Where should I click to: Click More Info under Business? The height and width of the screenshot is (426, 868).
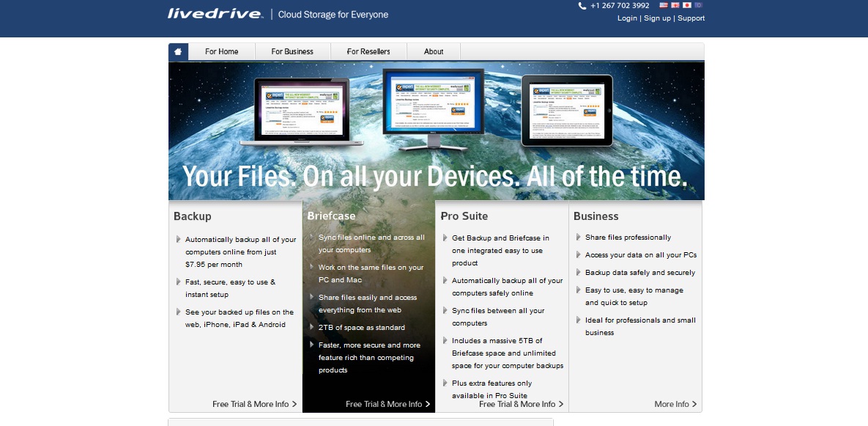pos(675,404)
